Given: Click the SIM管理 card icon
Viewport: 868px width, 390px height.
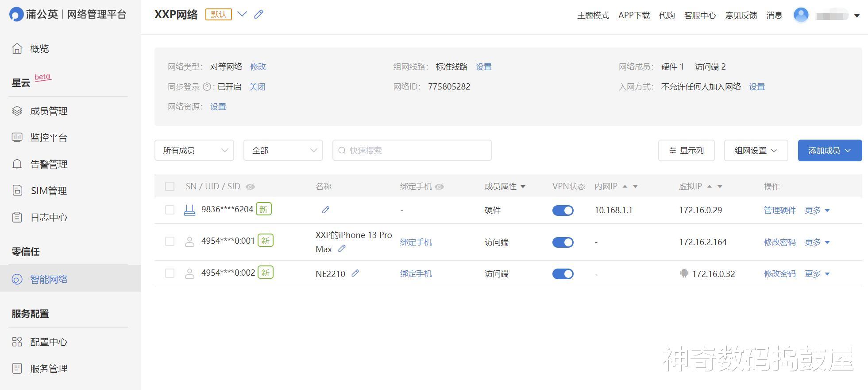Looking at the screenshot, I should [17, 191].
